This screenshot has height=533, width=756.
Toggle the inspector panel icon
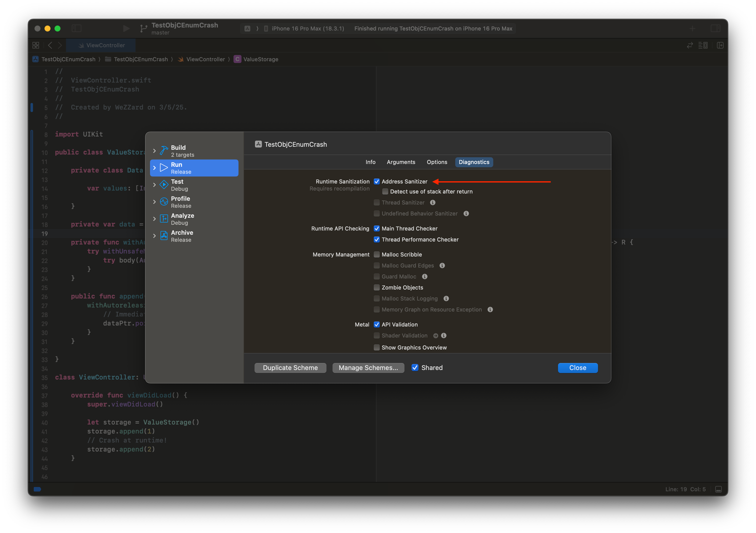715,28
